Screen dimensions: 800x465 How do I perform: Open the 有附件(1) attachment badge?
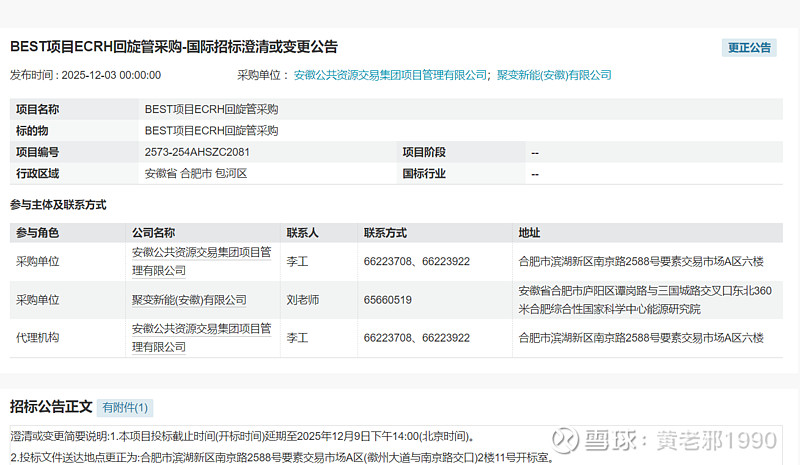tap(125, 407)
